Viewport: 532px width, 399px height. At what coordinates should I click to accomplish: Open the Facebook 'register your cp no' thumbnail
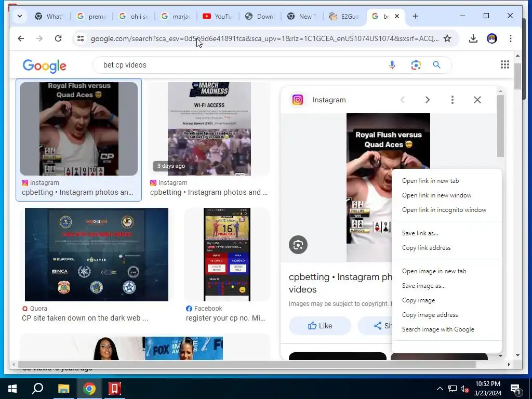pyautogui.click(x=227, y=255)
